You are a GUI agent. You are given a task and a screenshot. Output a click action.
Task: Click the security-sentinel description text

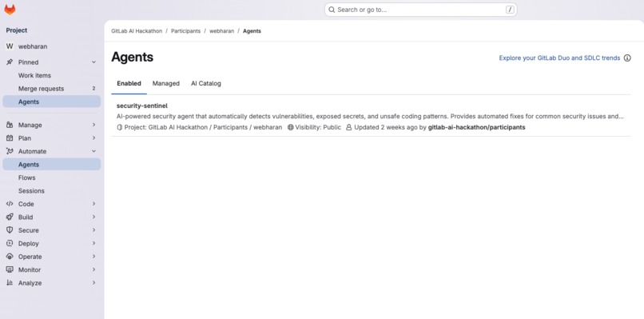[x=370, y=117]
